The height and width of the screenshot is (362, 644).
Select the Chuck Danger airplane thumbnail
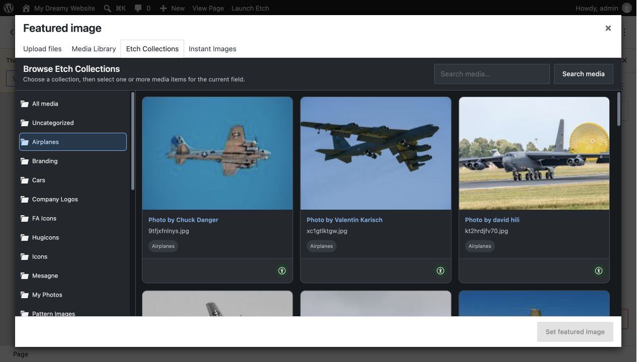(x=217, y=153)
